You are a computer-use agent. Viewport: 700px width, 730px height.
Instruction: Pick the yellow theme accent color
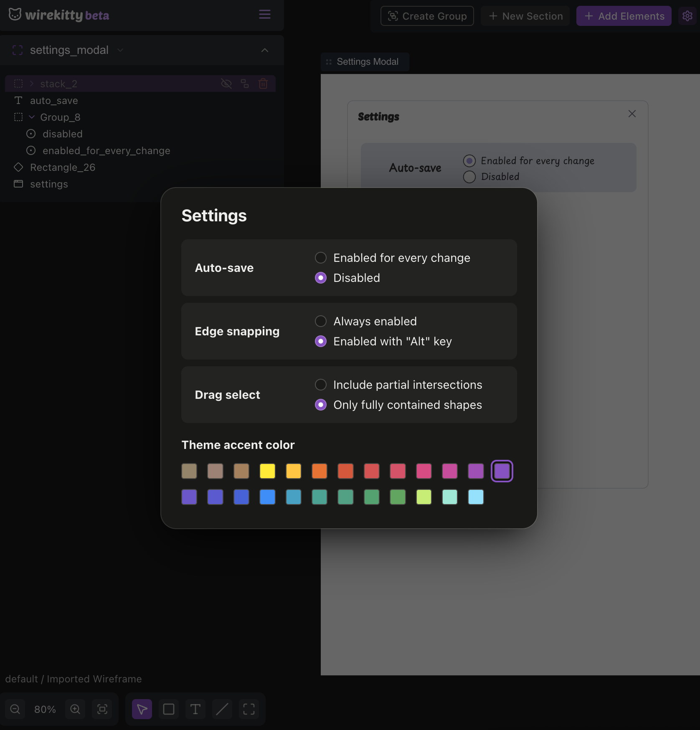tap(267, 471)
